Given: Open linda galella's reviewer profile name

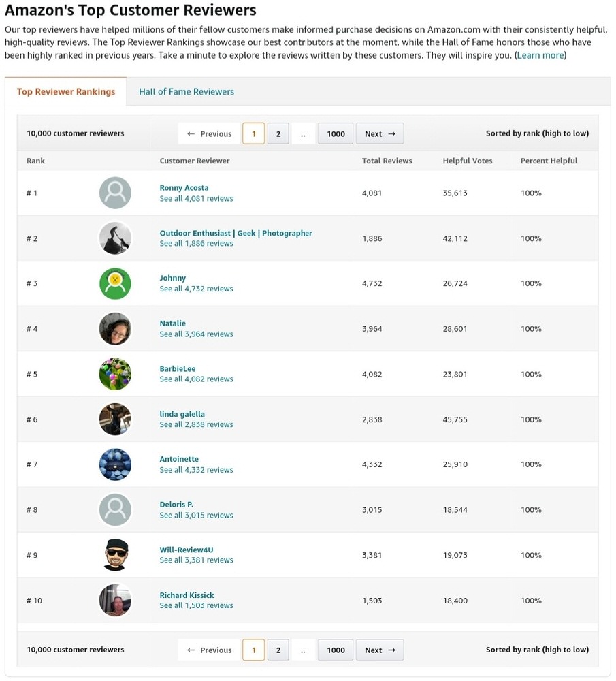Looking at the screenshot, I should click(x=182, y=414).
